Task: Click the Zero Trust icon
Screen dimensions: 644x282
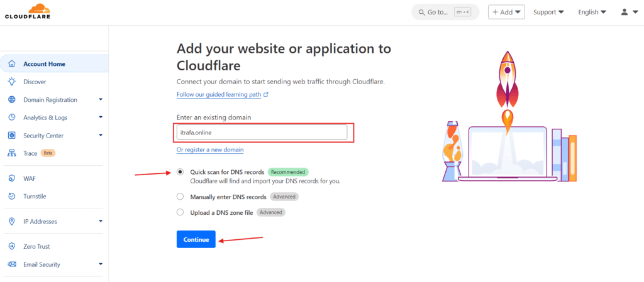Action: point(12,246)
